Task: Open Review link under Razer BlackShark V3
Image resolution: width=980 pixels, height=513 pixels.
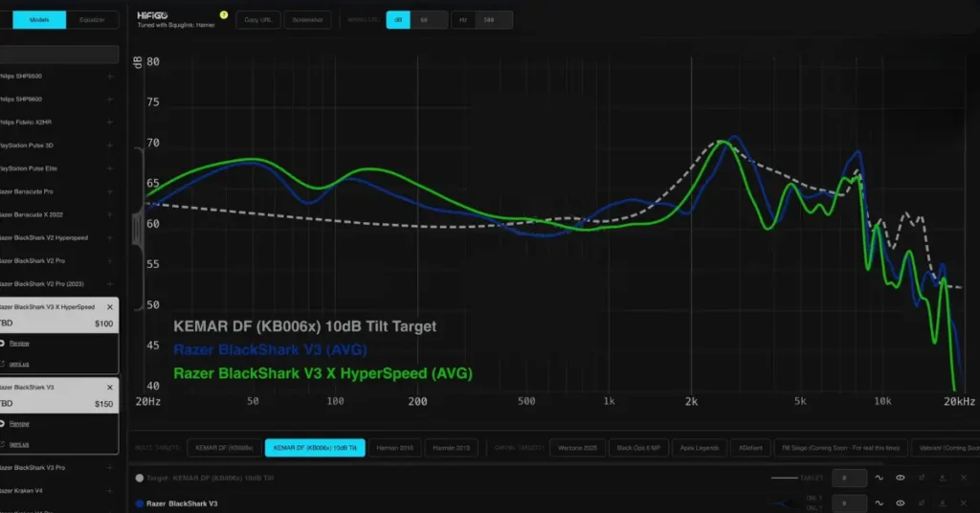Action: (x=19, y=424)
